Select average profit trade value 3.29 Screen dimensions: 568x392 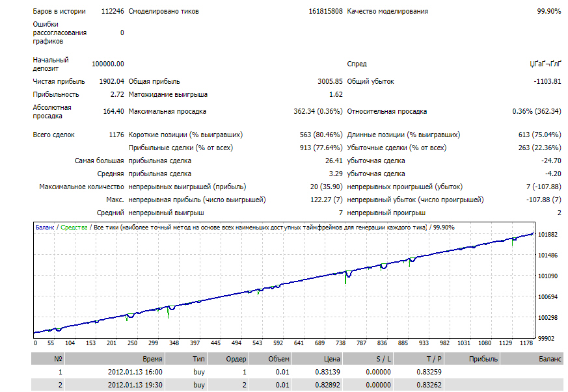[336, 174]
